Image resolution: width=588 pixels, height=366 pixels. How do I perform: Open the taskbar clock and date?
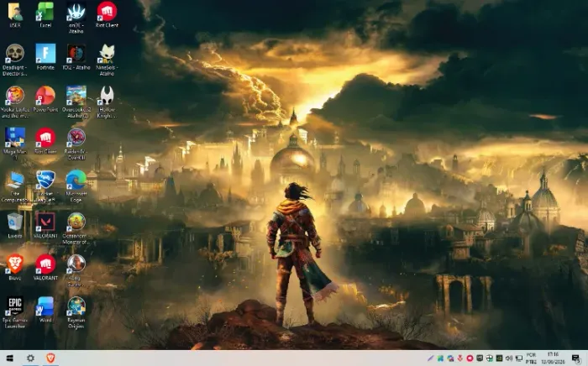pyautogui.click(x=553, y=358)
